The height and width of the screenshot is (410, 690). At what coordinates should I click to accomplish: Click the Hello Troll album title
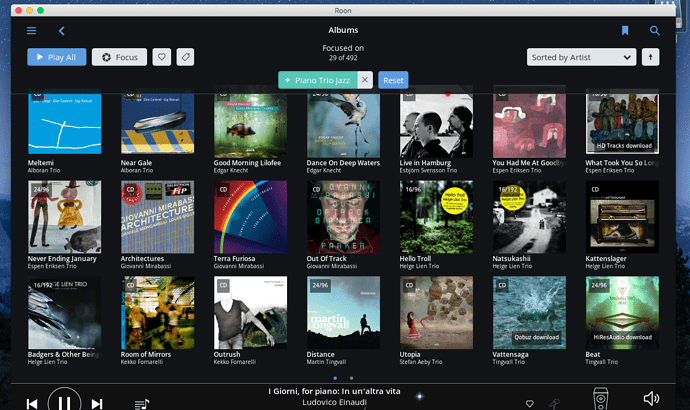[x=415, y=259]
